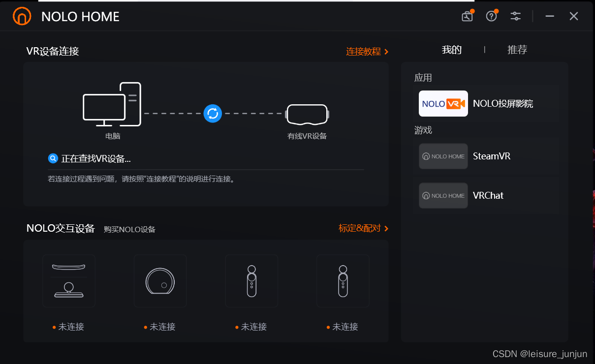Viewport: 595px width, 364px height.
Task: Click the 电脑 label under computer
Action: [x=113, y=136]
